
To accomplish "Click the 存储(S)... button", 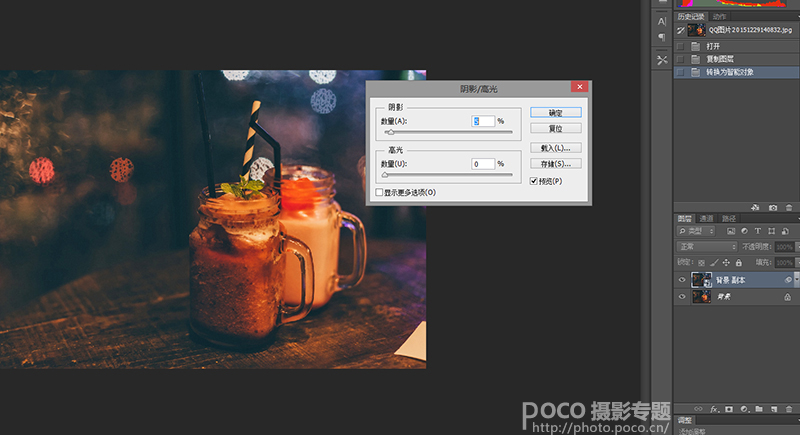I will click(x=555, y=163).
